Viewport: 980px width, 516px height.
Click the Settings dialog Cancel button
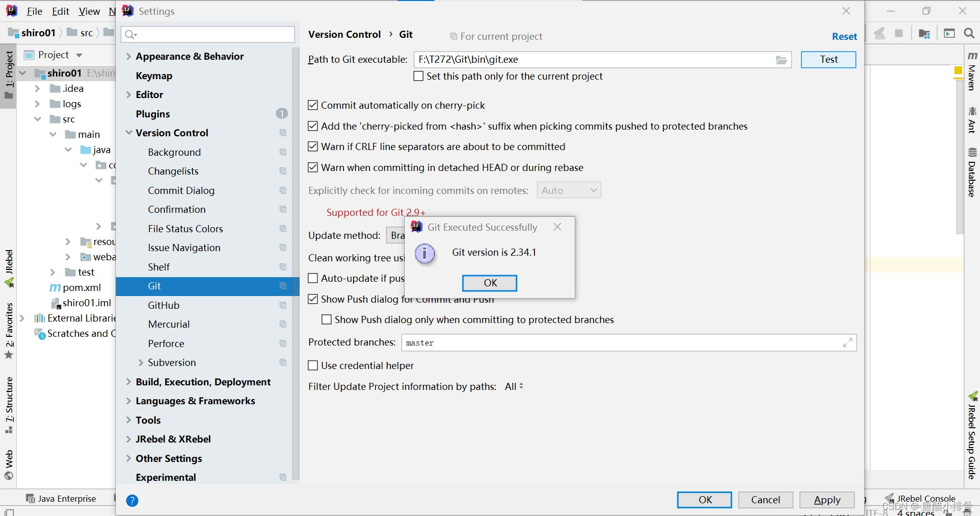[x=766, y=500]
